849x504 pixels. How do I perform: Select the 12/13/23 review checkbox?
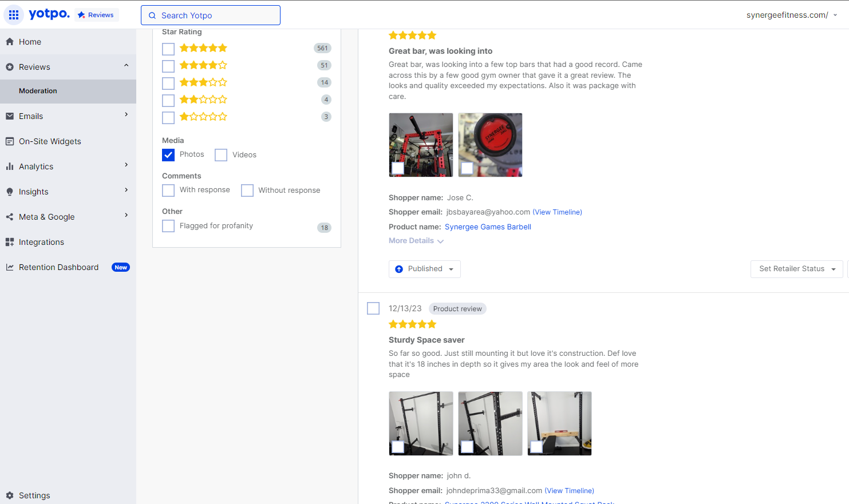point(373,308)
